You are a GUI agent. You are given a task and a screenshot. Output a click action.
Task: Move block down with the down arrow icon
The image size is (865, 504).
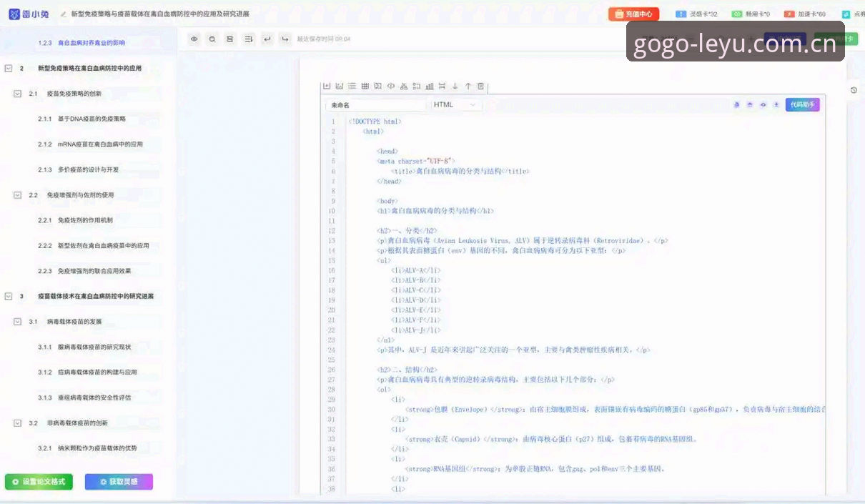[x=455, y=86]
